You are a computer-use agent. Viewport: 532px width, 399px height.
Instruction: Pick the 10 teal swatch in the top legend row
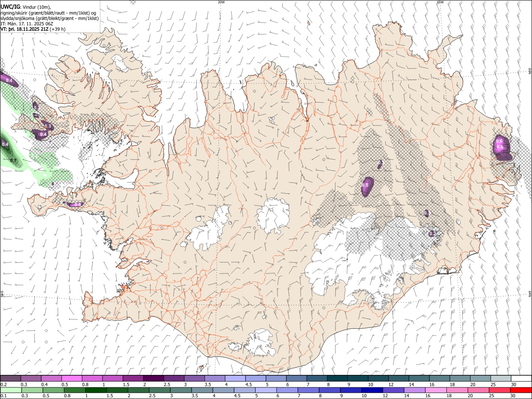click(x=378, y=378)
